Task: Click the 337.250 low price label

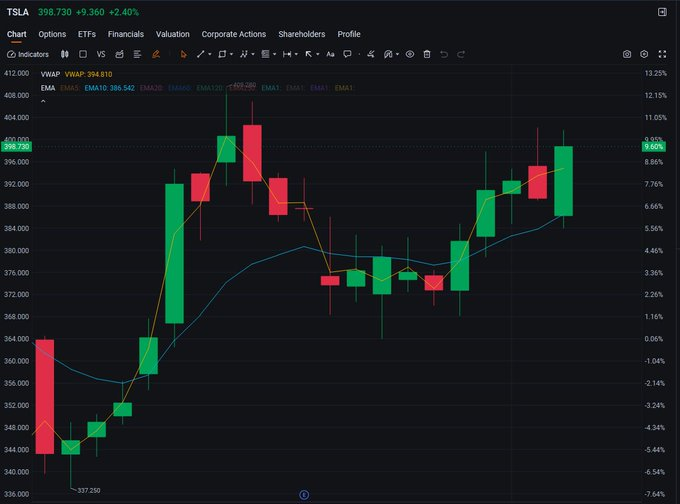Action: click(89, 491)
